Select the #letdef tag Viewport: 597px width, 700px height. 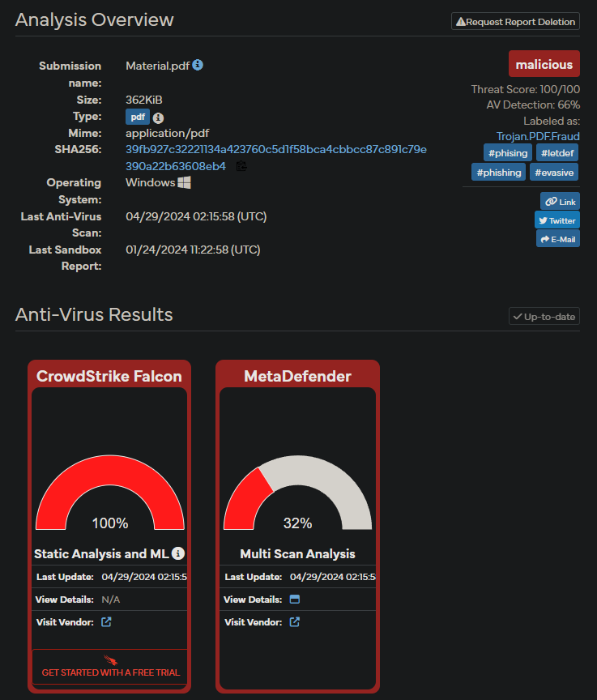[557, 153]
